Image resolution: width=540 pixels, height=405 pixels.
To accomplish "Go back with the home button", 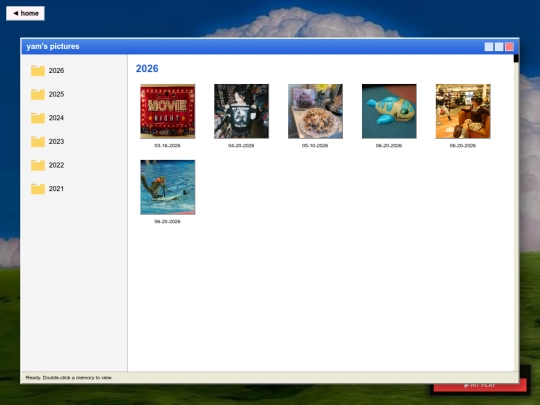I will (x=25, y=13).
